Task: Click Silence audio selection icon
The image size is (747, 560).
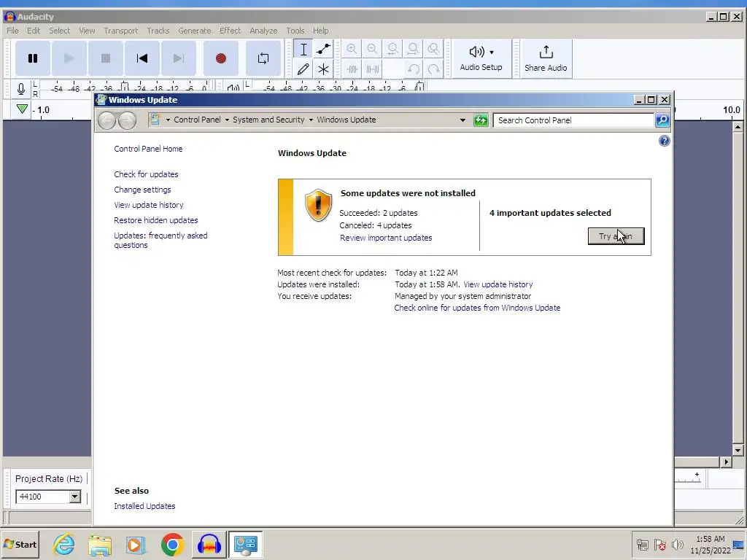Action: (x=372, y=69)
